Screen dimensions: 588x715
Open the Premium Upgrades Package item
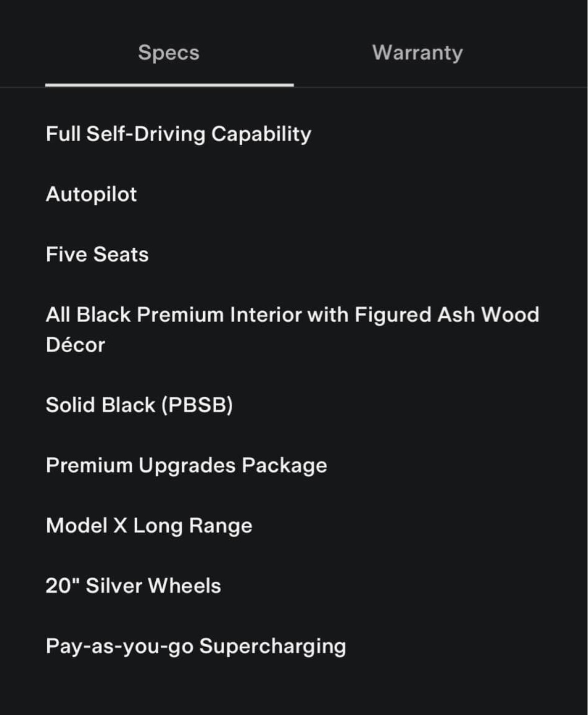(x=186, y=466)
